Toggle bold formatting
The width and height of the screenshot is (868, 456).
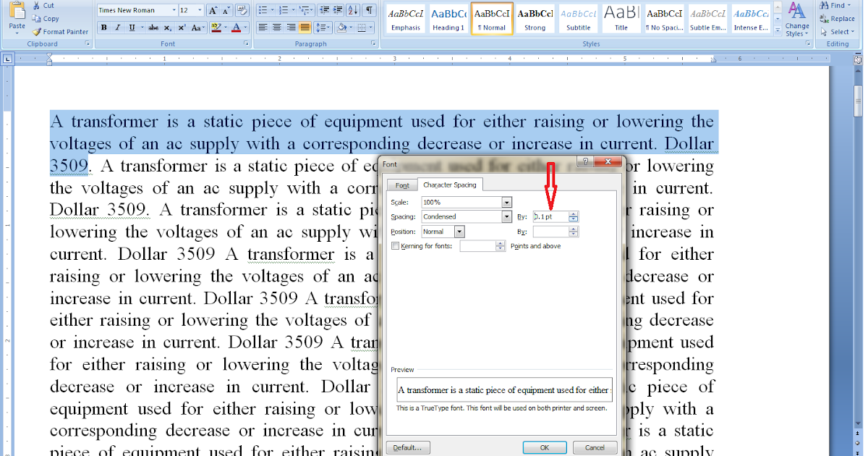click(103, 26)
